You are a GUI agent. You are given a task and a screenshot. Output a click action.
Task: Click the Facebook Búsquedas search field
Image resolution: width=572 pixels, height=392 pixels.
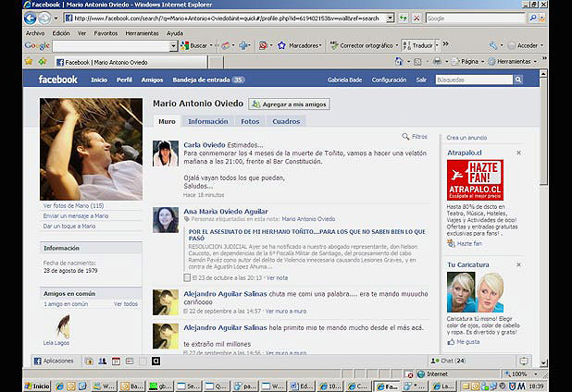474,80
